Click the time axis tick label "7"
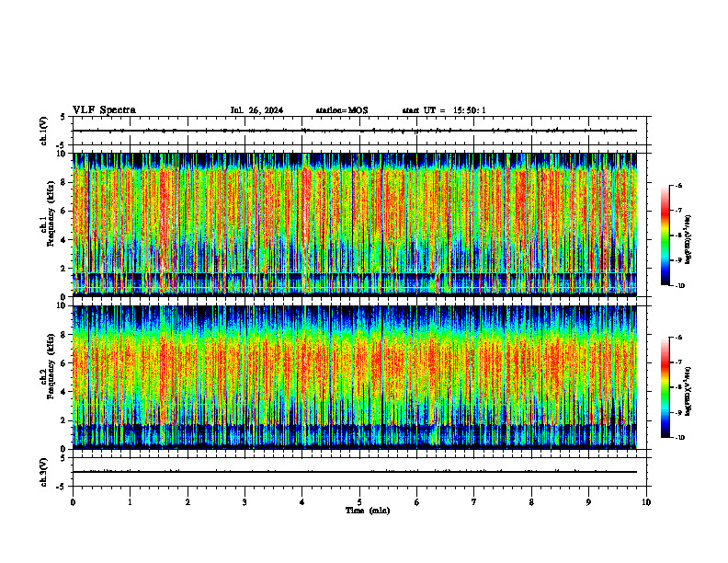Viewport: 728px width, 563px height. 474,502
